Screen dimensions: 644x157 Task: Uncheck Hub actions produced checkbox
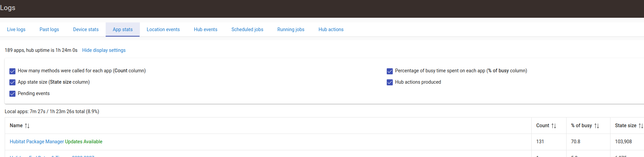click(x=390, y=82)
